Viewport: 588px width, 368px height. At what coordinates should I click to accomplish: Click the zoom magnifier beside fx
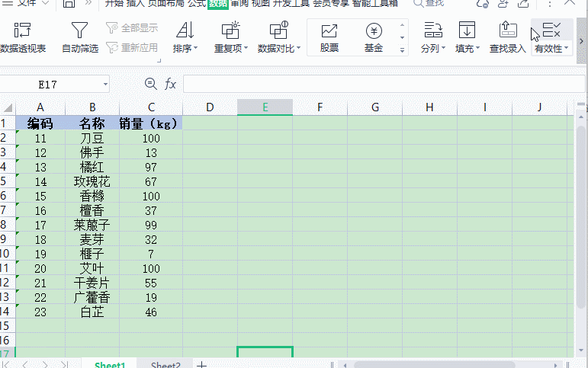click(x=150, y=84)
